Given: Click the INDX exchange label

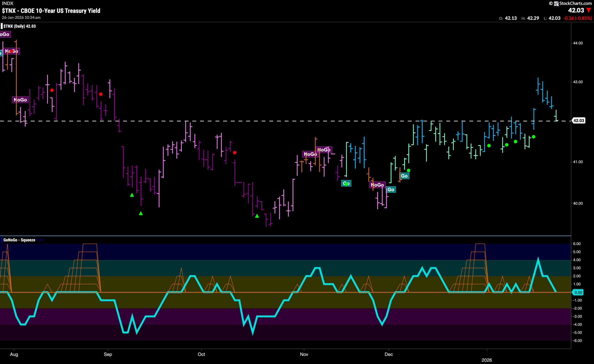Looking at the screenshot, I should point(8,3).
